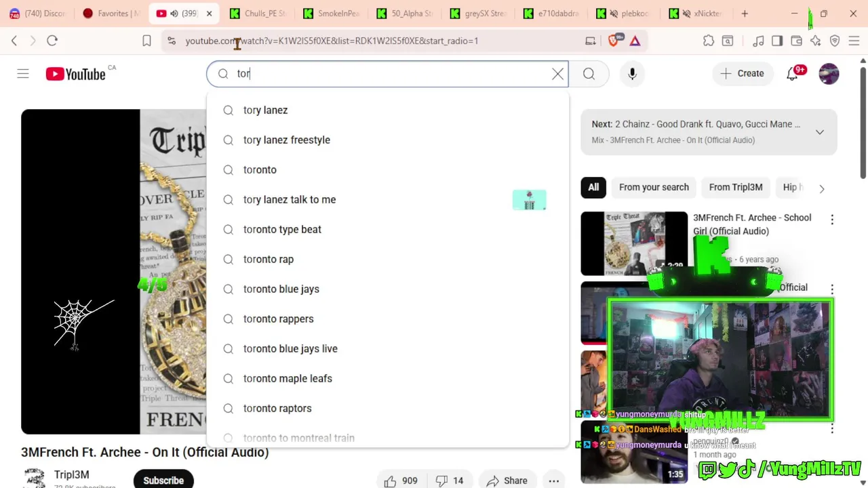Screen dimensions: 868x488
Task: Open the School Girl video thumbnail
Action: pos(634,243)
